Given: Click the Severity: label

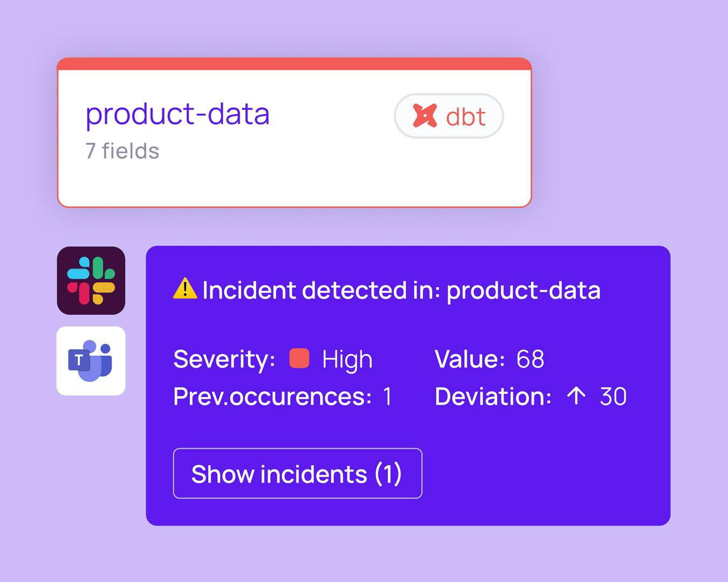Looking at the screenshot, I should [x=224, y=359].
